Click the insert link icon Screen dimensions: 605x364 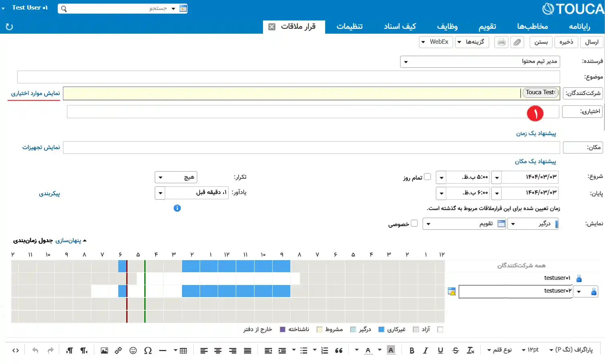(118, 350)
